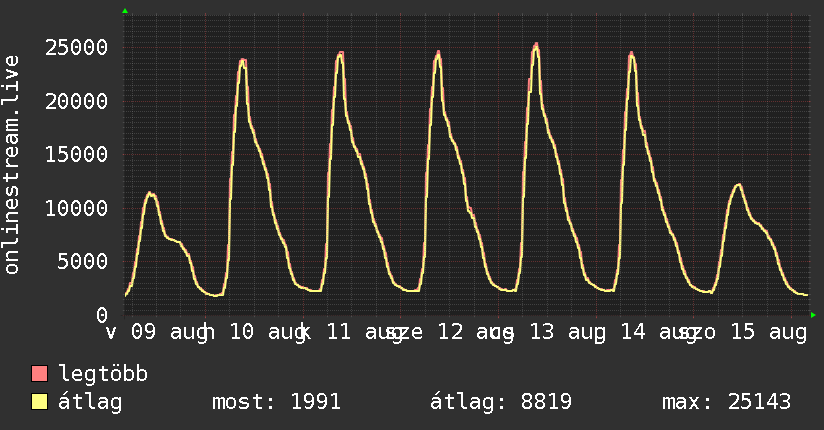This screenshot has height=430, width=824.
Task: Select the átlag legend label beside yellow swatch
Action: [x=90, y=402]
